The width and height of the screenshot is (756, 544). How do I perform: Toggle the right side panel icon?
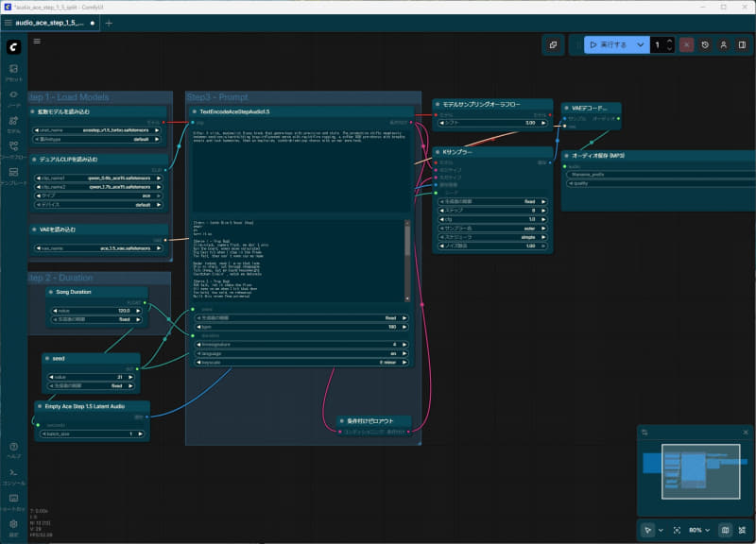(x=742, y=44)
